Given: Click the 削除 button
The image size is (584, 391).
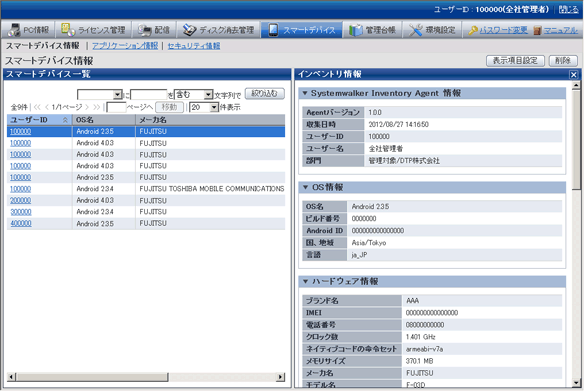Looking at the screenshot, I should [563, 61].
